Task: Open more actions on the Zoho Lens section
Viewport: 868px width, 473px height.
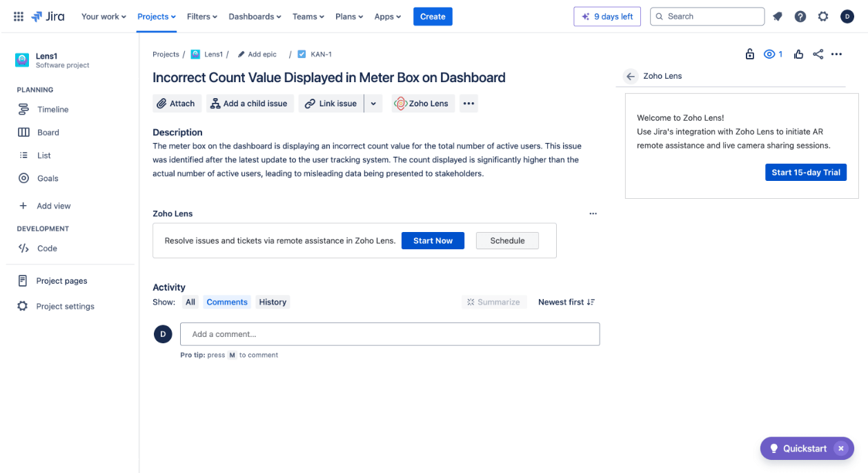Action: click(x=593, y=213)
